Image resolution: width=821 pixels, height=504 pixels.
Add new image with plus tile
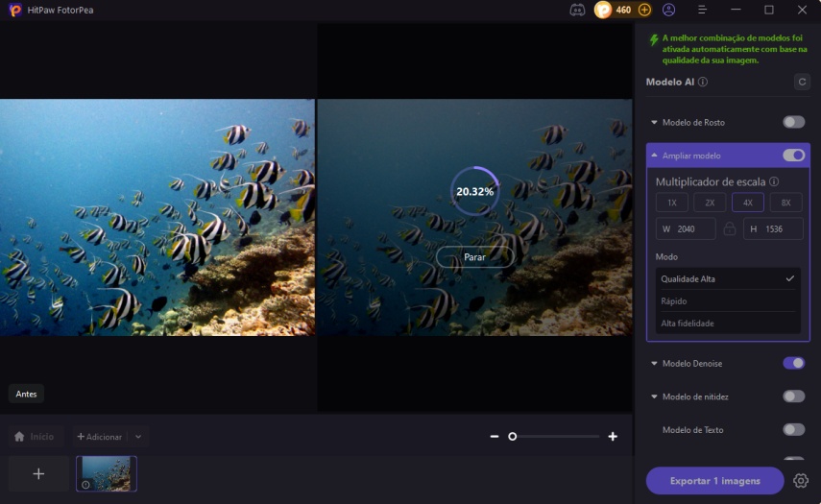[38, 473]
